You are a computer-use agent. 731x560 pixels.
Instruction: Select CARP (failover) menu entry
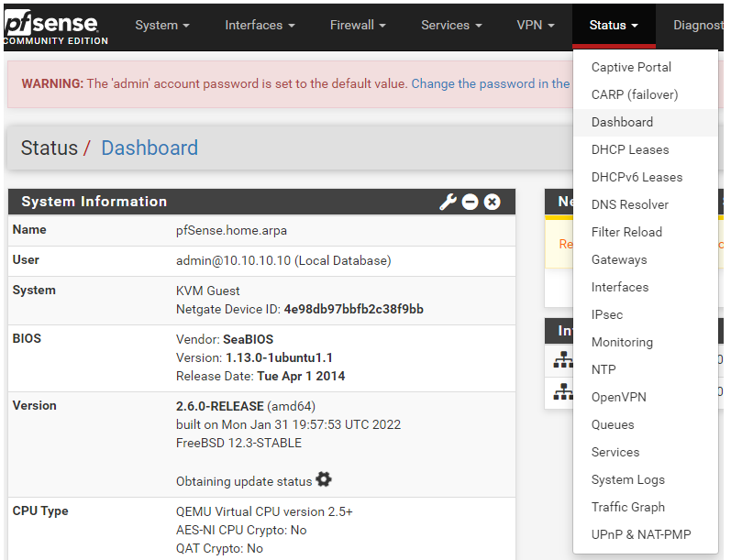tap(645, 94)
